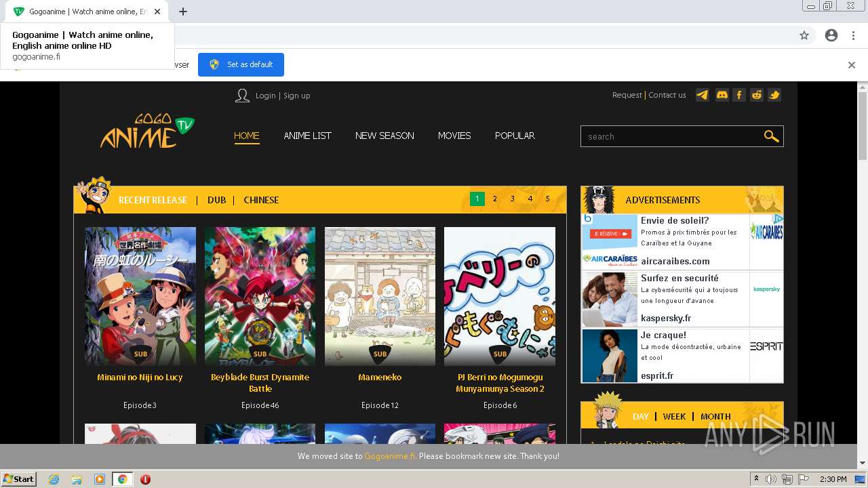Click the network icon in system tray

[x=787, y=479]
